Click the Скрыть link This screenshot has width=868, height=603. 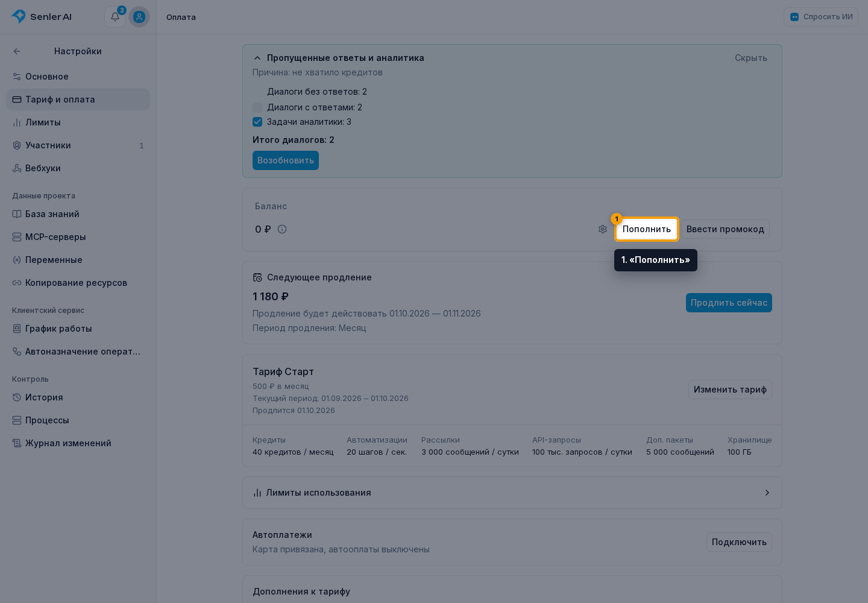(x=751, y=58)
